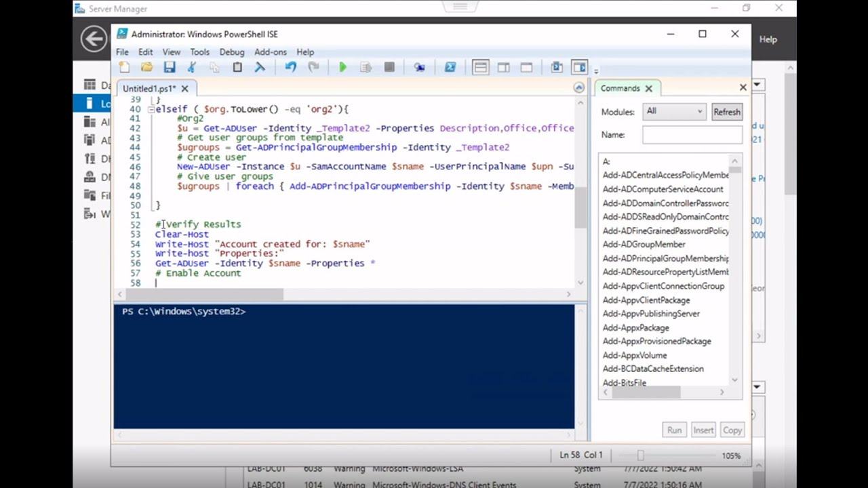This screenshot has width=868, height=488.
Task: Open a script file with folder icon
Action: tap(146, 67)
